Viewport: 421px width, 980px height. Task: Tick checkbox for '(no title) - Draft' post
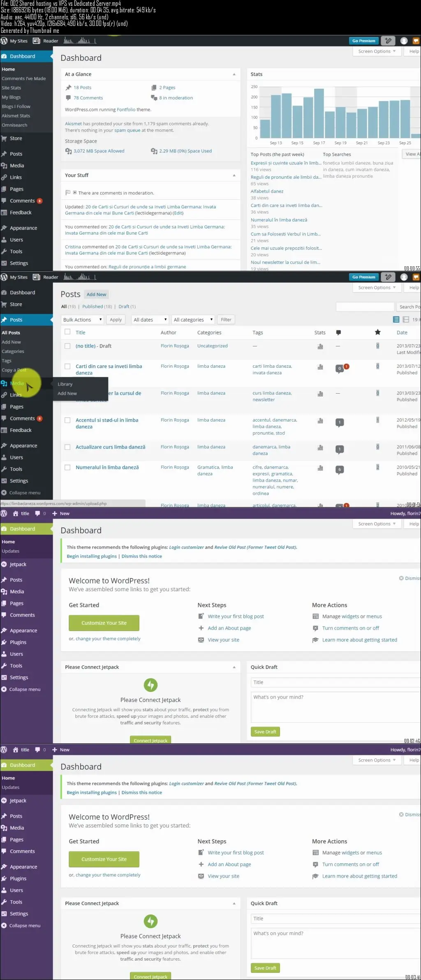point(67,346)
